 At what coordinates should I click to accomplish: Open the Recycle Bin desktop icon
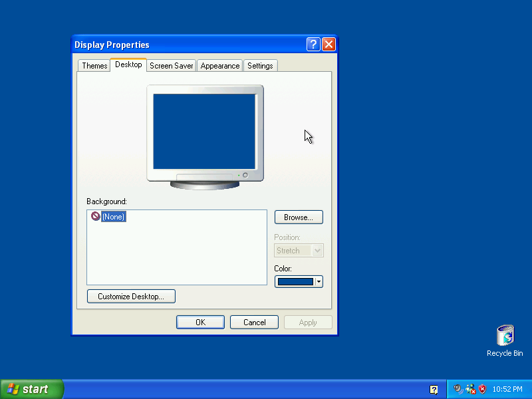click(505, 340)
